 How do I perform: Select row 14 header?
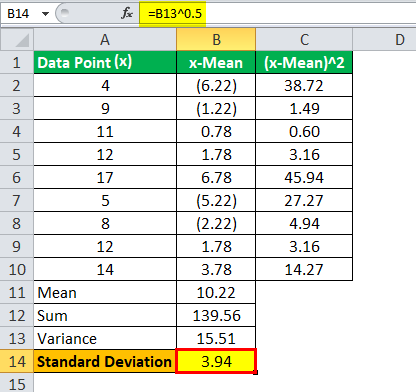click(17, 361)
